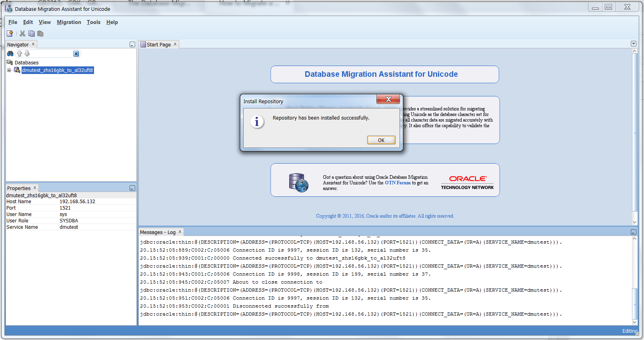Viewport: 644px width, 340px height.
Task: Click the User Name value sys
Action: click(63, 214)
